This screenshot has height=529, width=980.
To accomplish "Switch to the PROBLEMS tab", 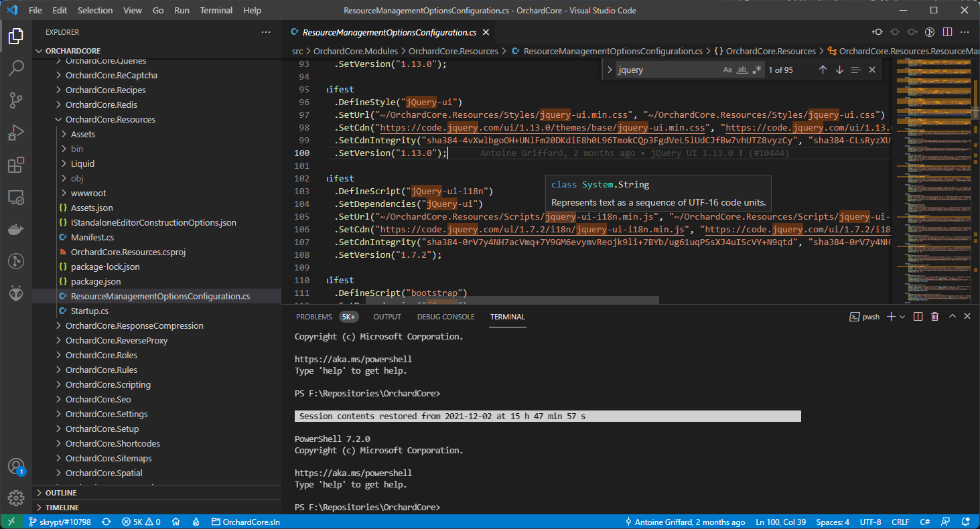I will [313, 317].
